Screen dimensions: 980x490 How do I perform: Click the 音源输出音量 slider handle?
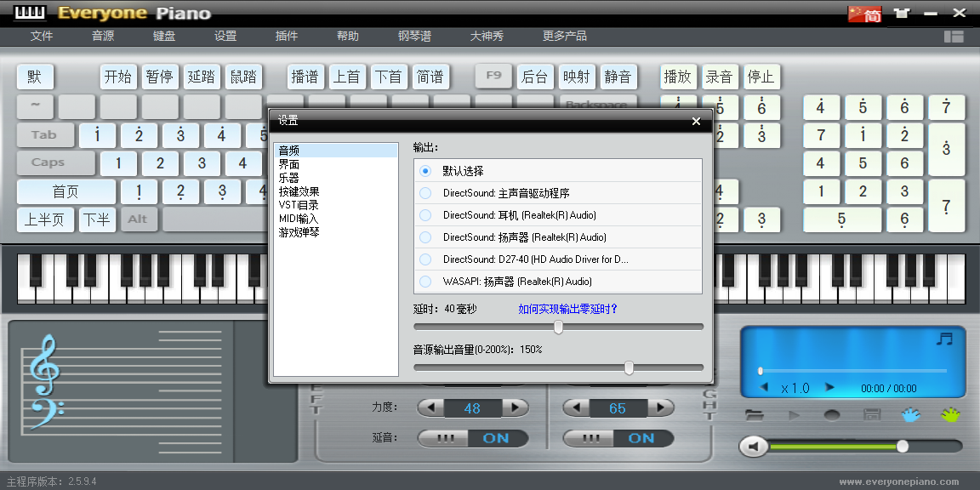click(x=629, y=367)
